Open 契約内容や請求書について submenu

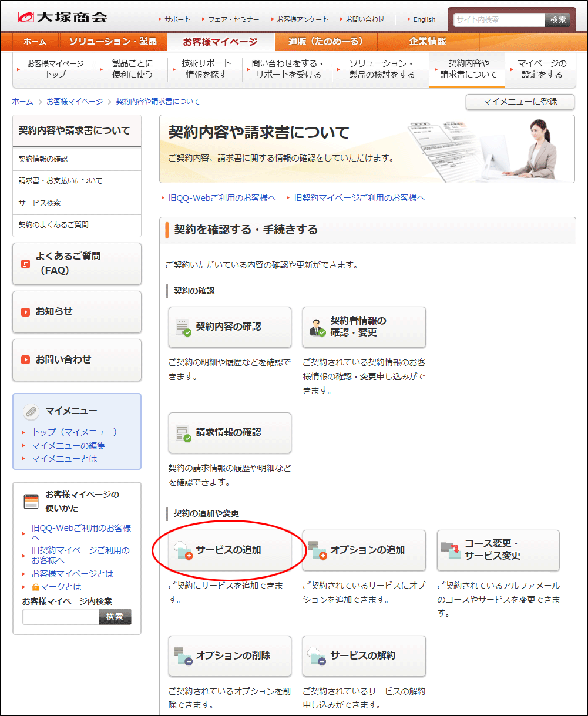pyautogui.click(x=468, y=69)
